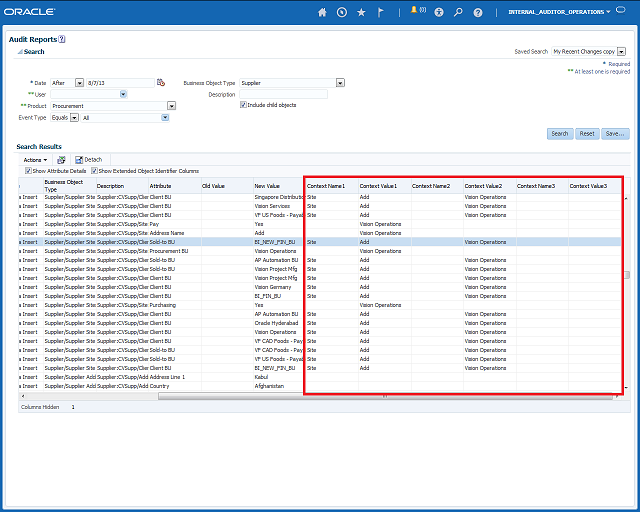Click Context Name3 column header
Screen dimensions: 640x512
coord(542,186)
